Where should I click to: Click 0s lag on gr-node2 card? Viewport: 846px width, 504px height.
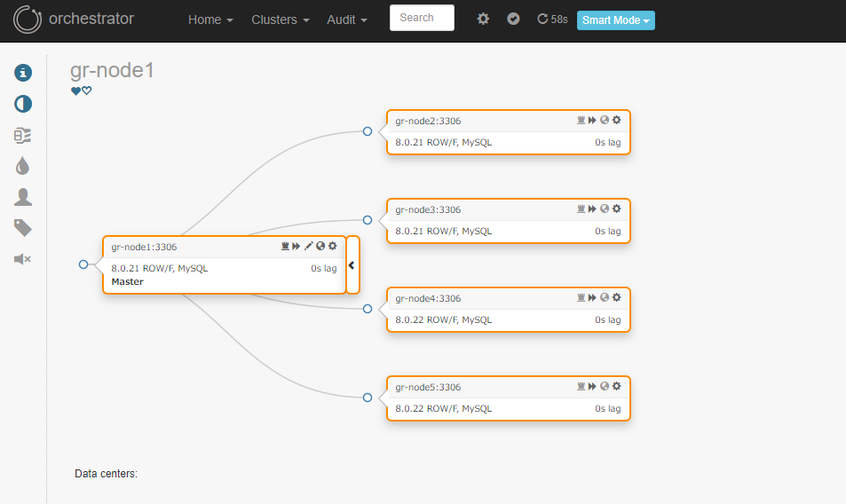607,142
